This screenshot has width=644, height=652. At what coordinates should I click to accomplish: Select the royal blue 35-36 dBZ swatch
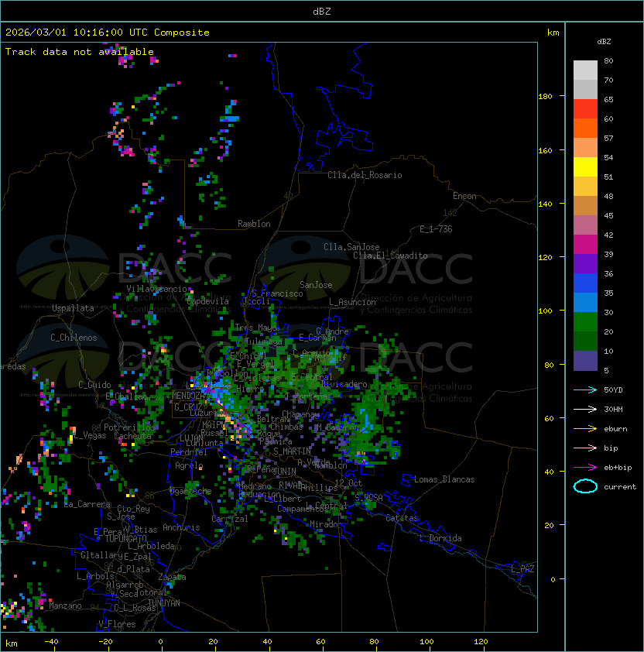tap(585, 283)
